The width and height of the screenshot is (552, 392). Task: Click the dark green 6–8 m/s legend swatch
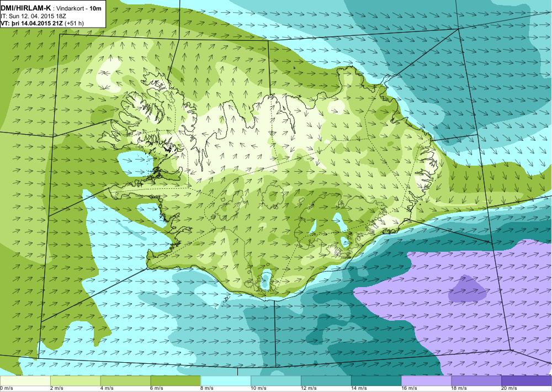point(176,380)
